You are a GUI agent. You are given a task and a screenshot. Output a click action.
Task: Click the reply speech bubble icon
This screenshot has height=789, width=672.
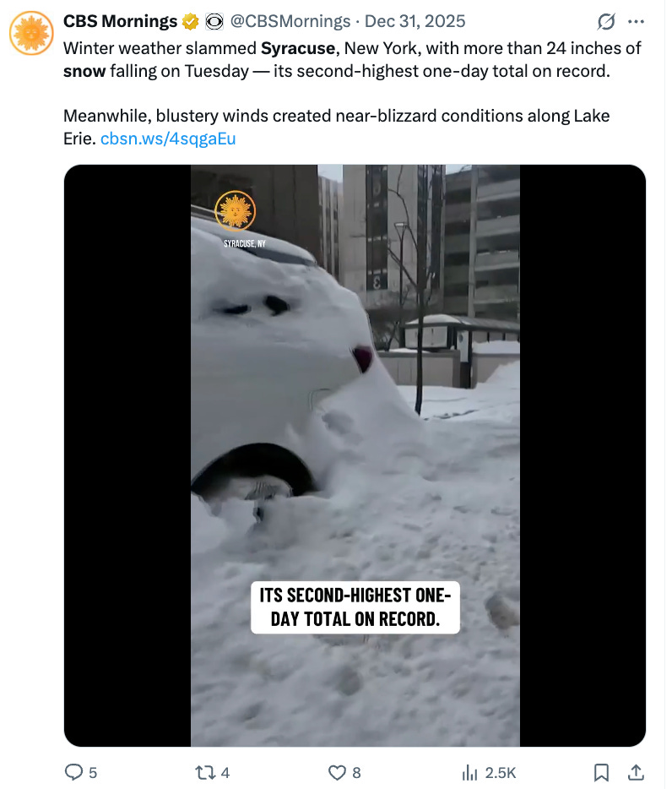pos(74,772)
